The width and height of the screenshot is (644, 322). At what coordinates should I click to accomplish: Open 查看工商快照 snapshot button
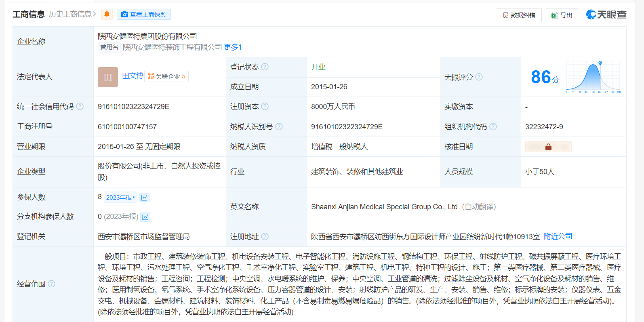144,15
